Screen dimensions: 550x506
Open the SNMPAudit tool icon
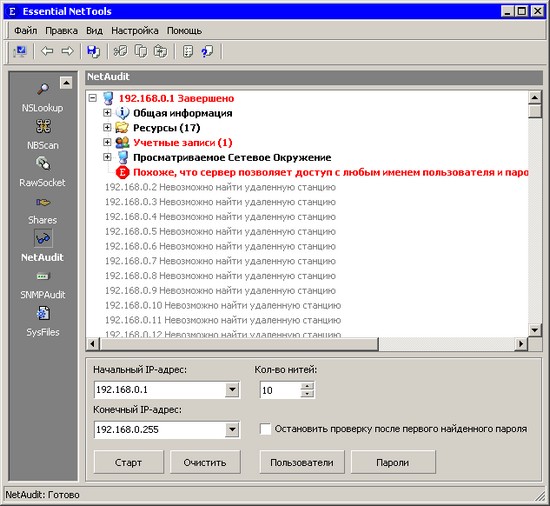[43, 276]
